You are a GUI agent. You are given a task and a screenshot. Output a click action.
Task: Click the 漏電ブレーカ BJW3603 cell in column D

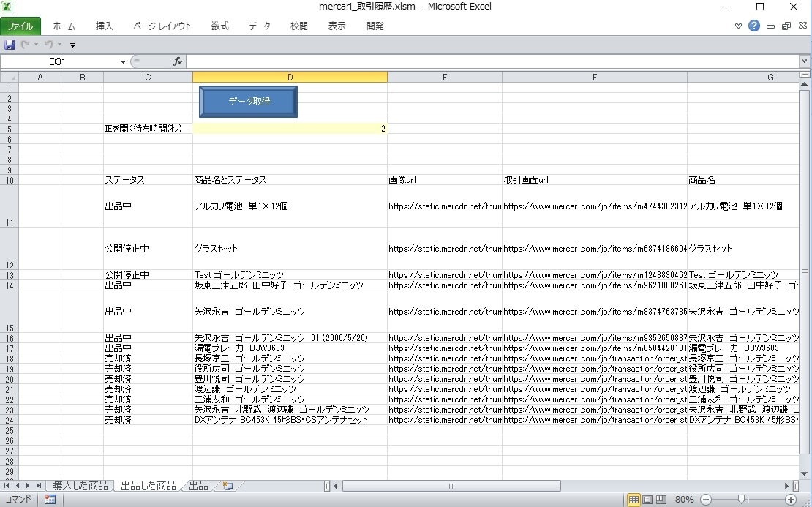[x=290, y=348]
